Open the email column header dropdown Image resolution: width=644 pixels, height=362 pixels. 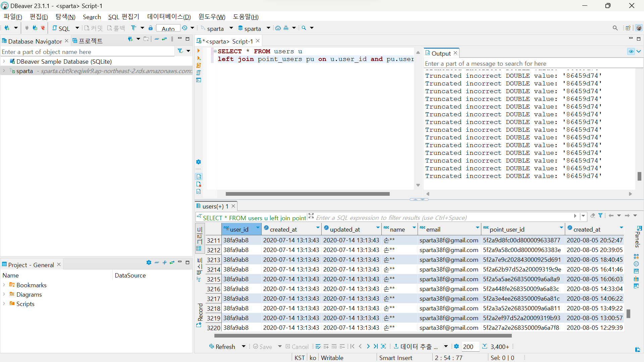point(477,228)
